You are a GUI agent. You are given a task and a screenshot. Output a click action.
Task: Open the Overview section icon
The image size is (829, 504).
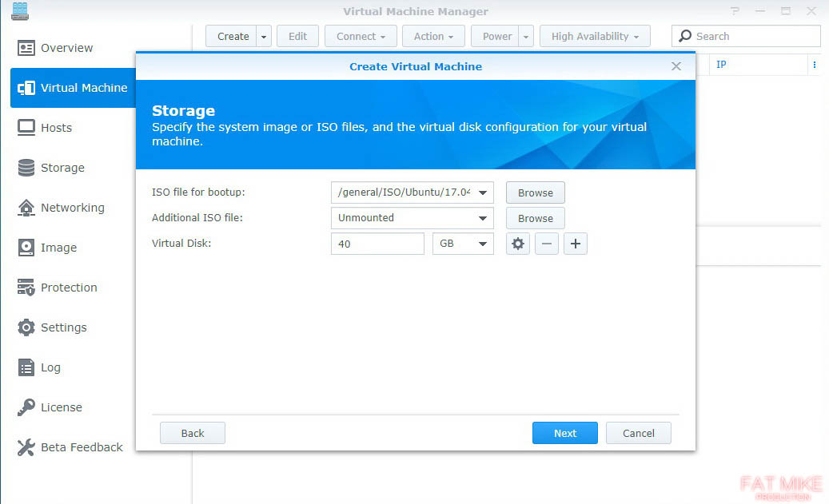26,48
